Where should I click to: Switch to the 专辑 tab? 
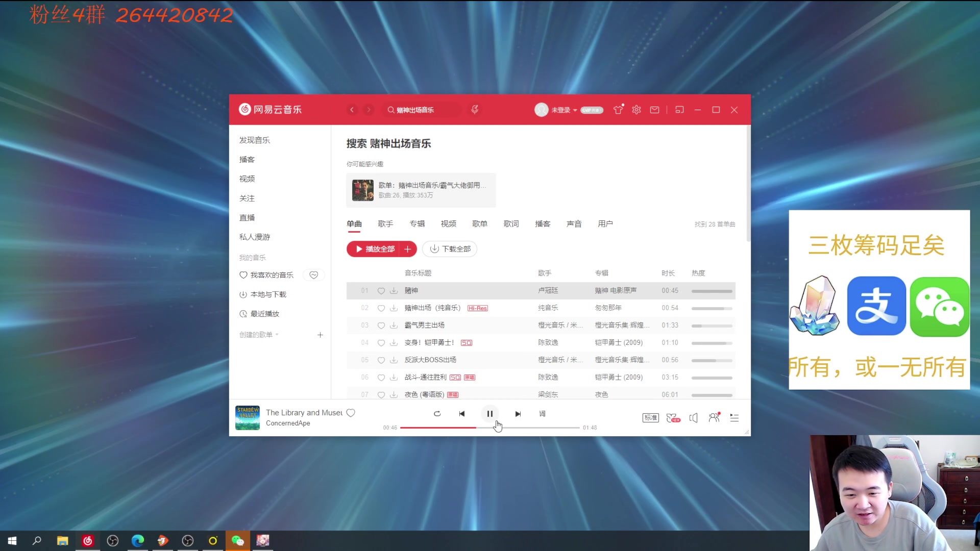417,224
